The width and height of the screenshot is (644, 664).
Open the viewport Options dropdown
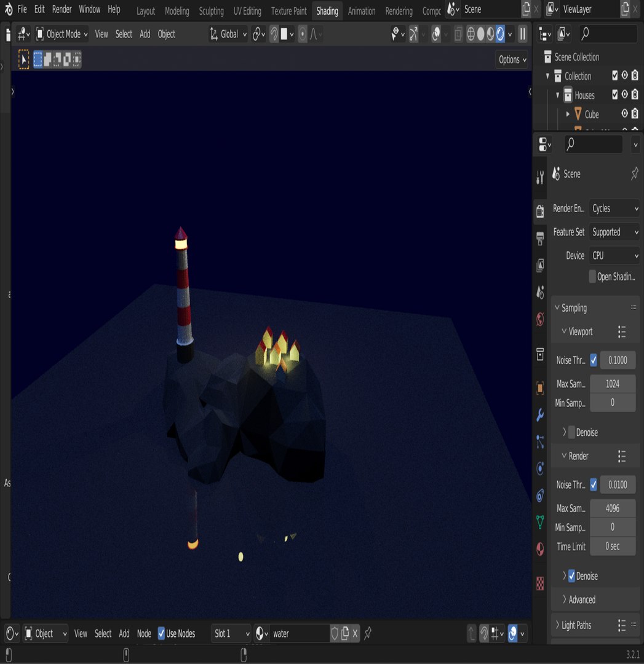(512, 60)
